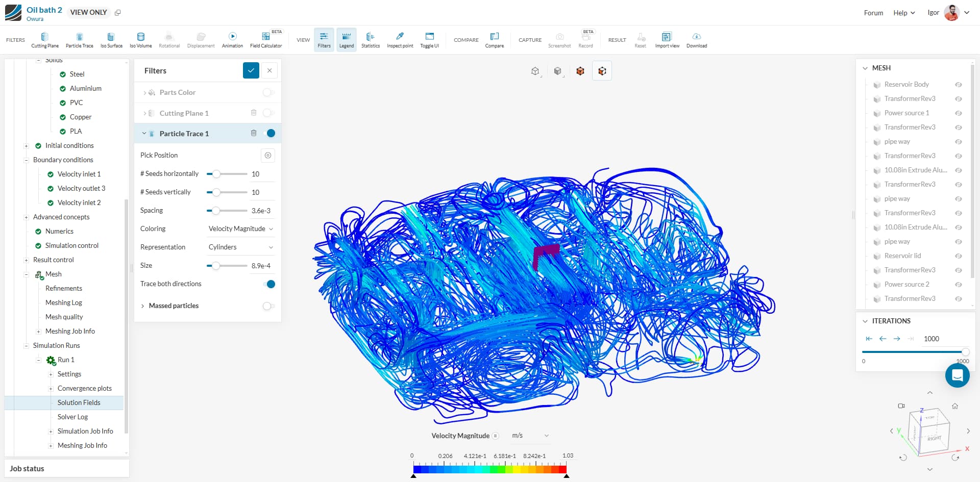980x482 pixels.
Task: Select the Inspect point tool
Action: coord(400,39)
